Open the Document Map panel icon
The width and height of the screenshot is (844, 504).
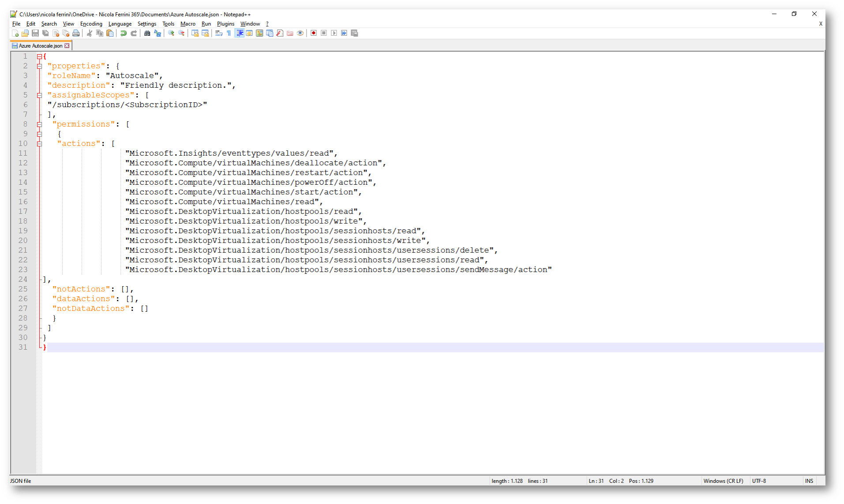pos(259,33)
